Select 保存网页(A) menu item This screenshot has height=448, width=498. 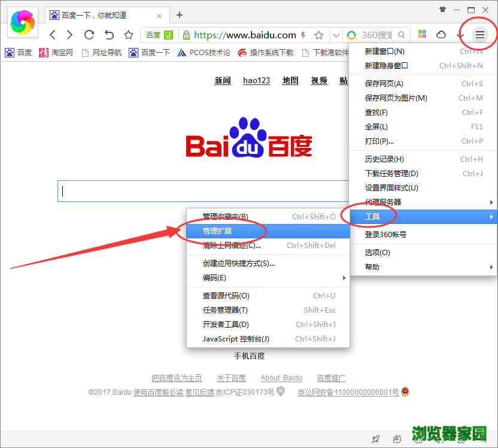click(423, 84)
